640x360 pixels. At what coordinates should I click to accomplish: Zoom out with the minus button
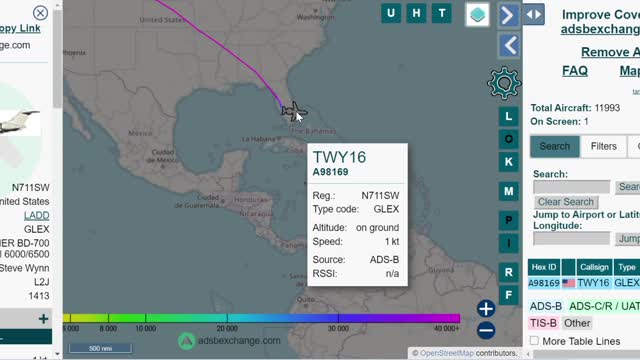[486, 330]
